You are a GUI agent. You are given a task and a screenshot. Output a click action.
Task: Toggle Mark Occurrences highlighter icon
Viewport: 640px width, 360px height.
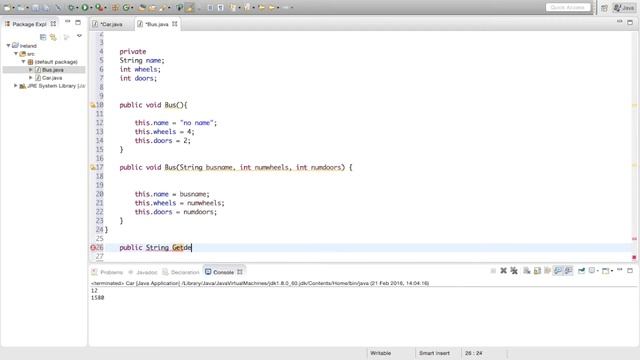click(190, 7)
